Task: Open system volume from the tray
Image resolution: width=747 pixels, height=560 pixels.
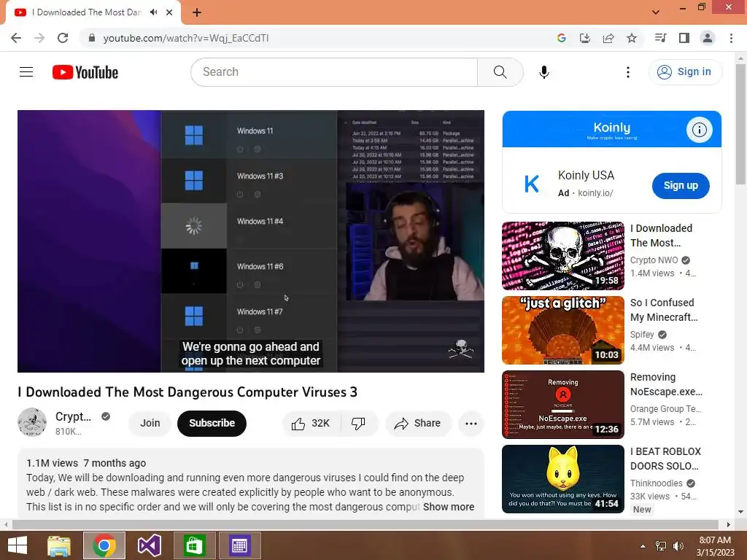Action: click(678, 546)
